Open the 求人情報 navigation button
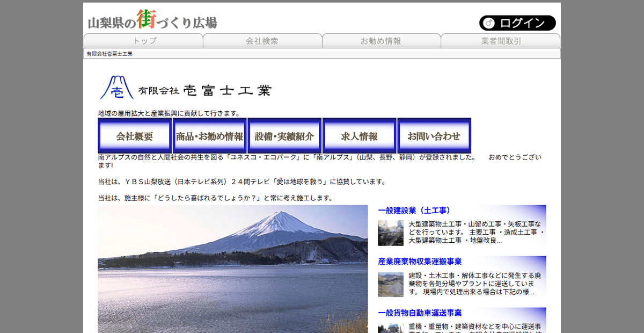The image size is (644, 333). coord(359,135)
